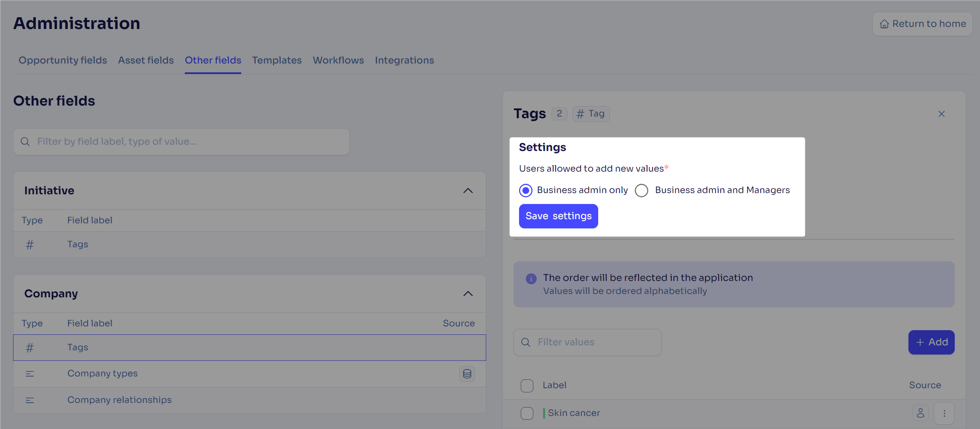Open the Templates tab

click(277, 61)
